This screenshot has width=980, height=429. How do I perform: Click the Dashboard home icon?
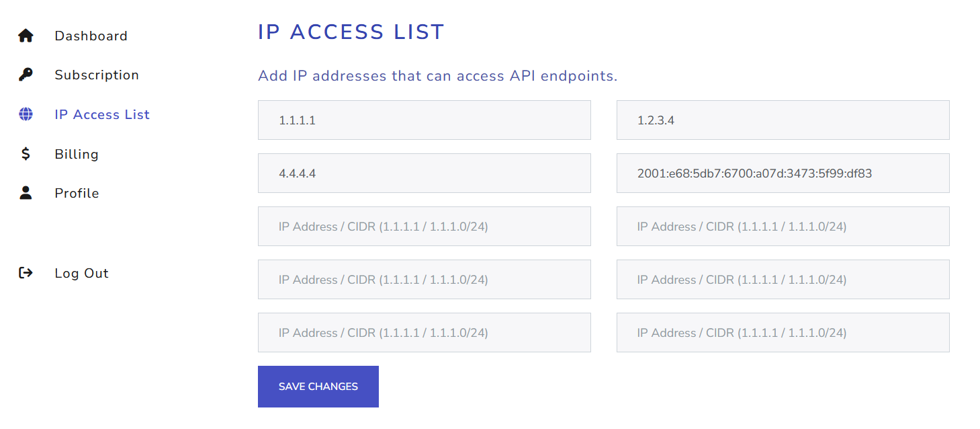click(26, 36)
